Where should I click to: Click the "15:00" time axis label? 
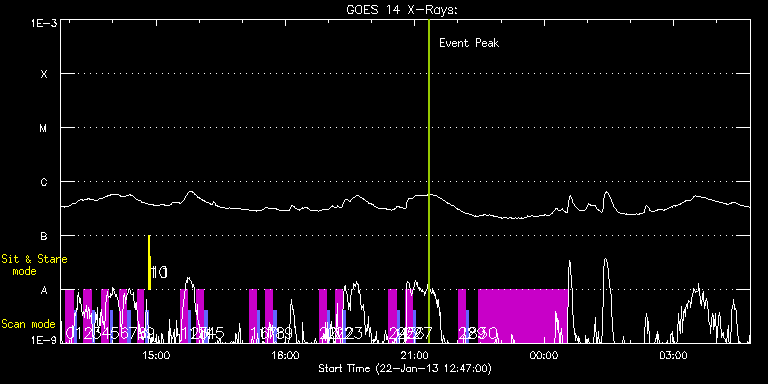tap(156, 355)
